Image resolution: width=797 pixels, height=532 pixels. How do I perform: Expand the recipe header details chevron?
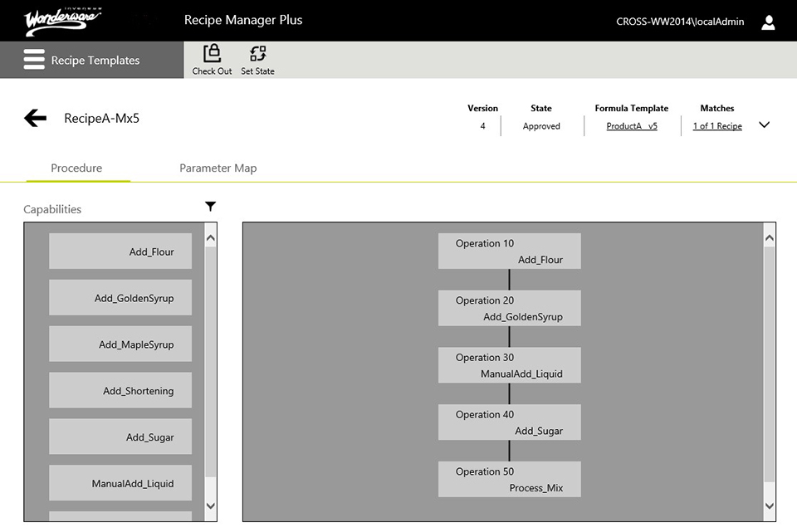point(765,125)
